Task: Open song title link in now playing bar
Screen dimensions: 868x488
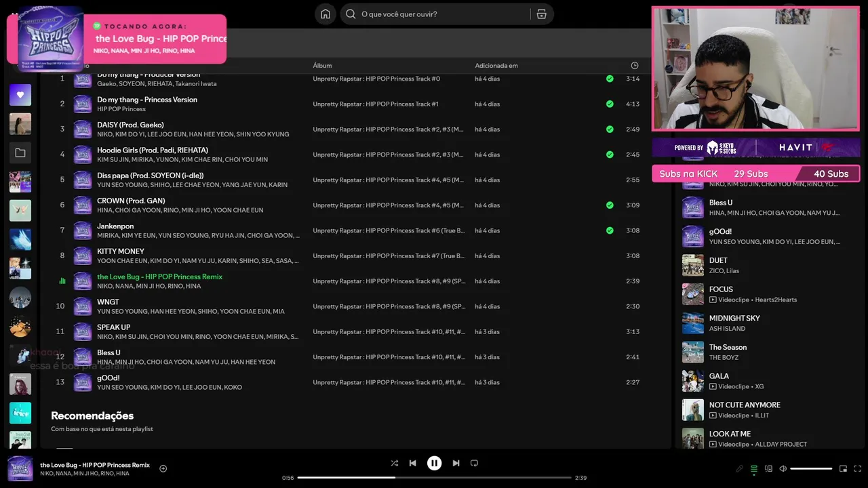Action: pyautogui.click(x=95, y=465)
